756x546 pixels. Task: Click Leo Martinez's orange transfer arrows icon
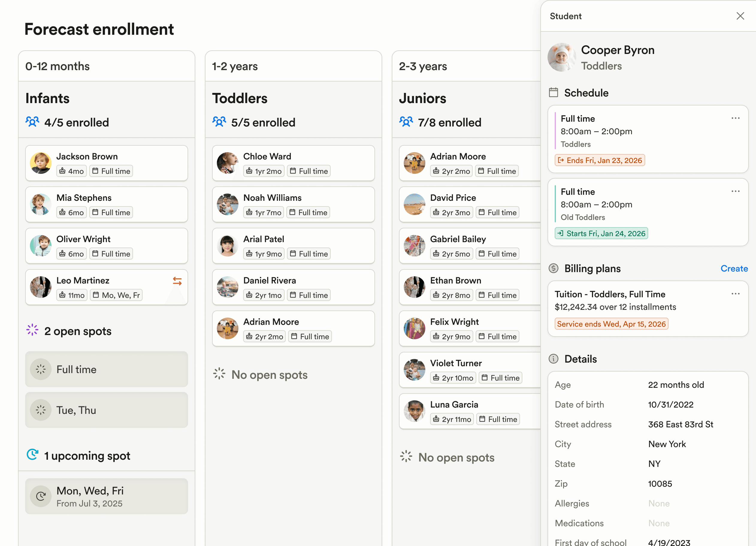click(177, 281)
